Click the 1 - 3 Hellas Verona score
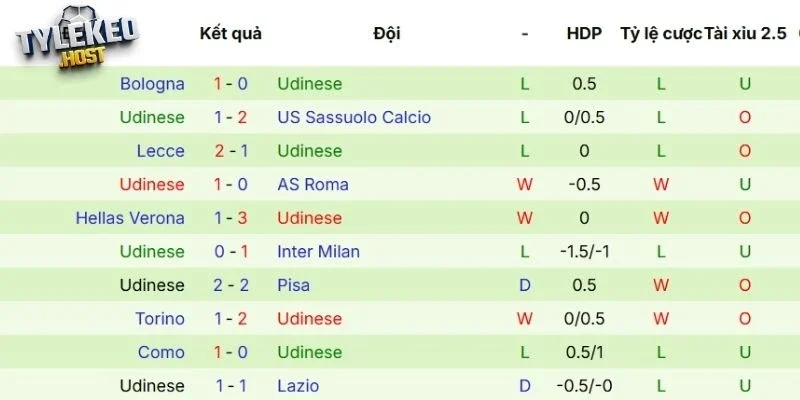The image size is (800, 400). 231,218
